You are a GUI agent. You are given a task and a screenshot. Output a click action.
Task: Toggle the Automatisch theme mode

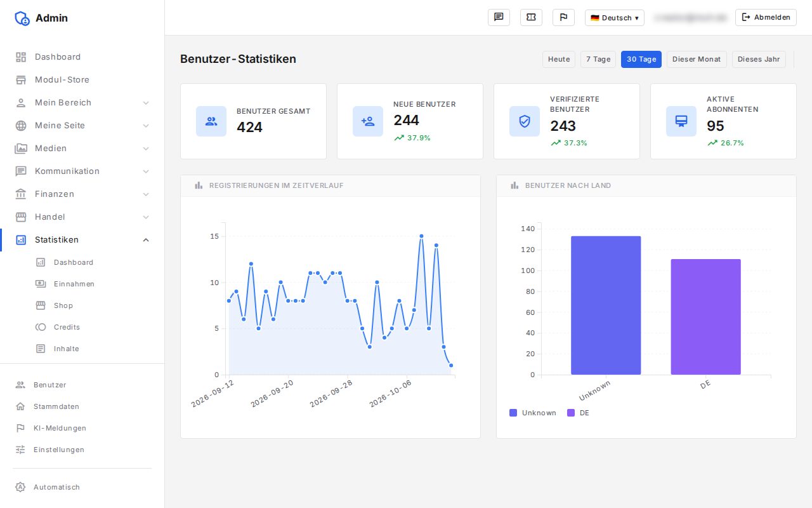click(x=82, y=487)
